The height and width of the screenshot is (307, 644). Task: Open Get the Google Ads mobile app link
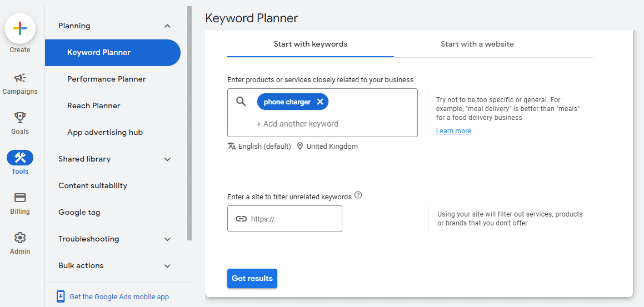pos(119,297)
